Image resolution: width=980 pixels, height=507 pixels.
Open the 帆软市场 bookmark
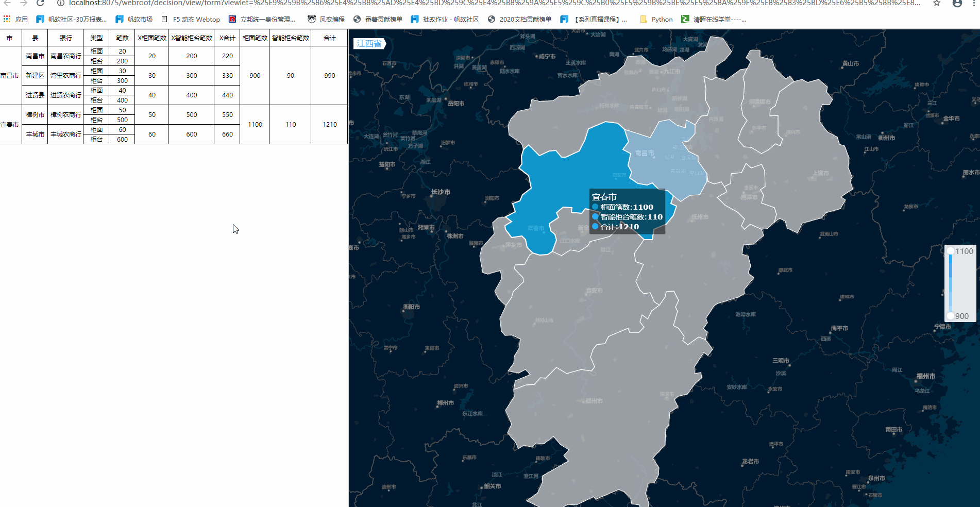(x=134, y=19)
